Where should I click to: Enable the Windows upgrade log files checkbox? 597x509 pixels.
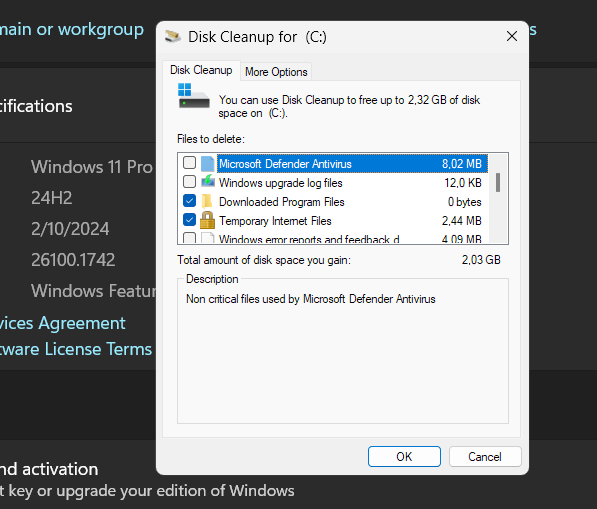click(189, 182)
